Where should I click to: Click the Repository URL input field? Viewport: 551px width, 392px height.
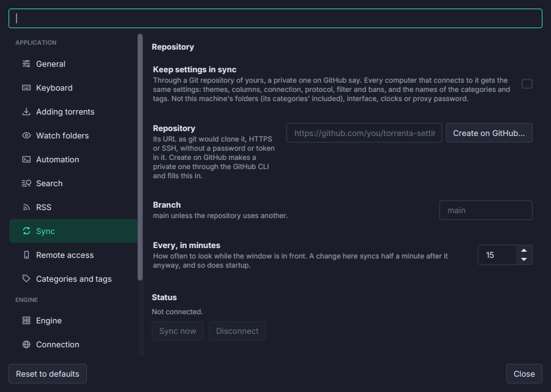pyautogui.click(x=364, y=133)
